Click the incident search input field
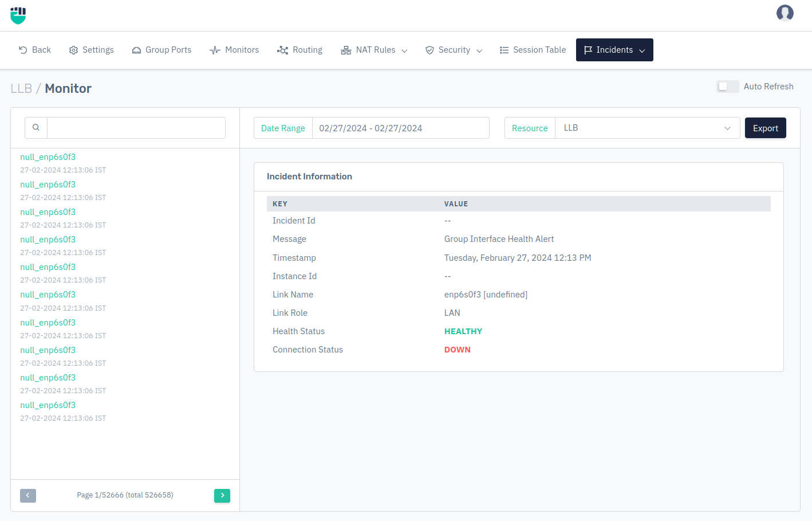Screen dimensions: 812x521 [x=136, y=128]
